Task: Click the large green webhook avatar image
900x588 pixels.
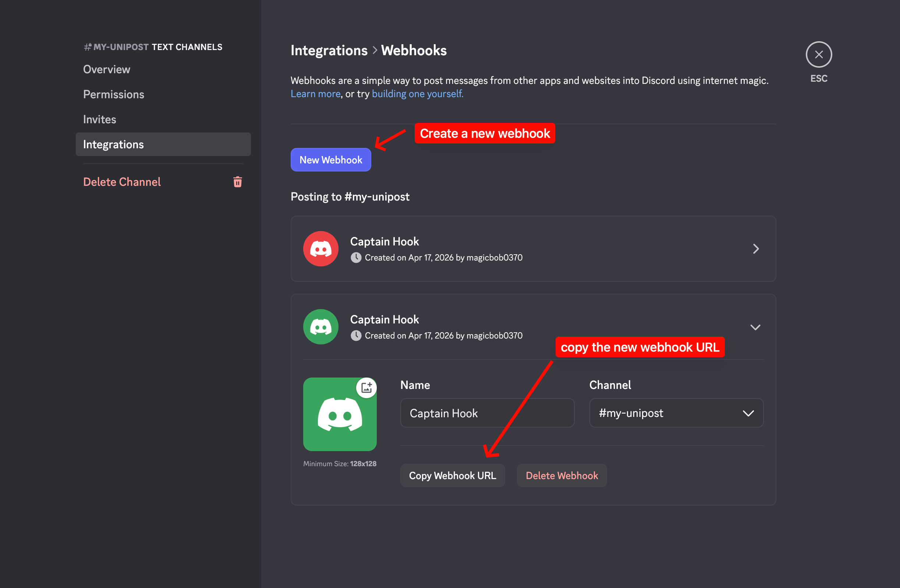Action: (340, 414)
